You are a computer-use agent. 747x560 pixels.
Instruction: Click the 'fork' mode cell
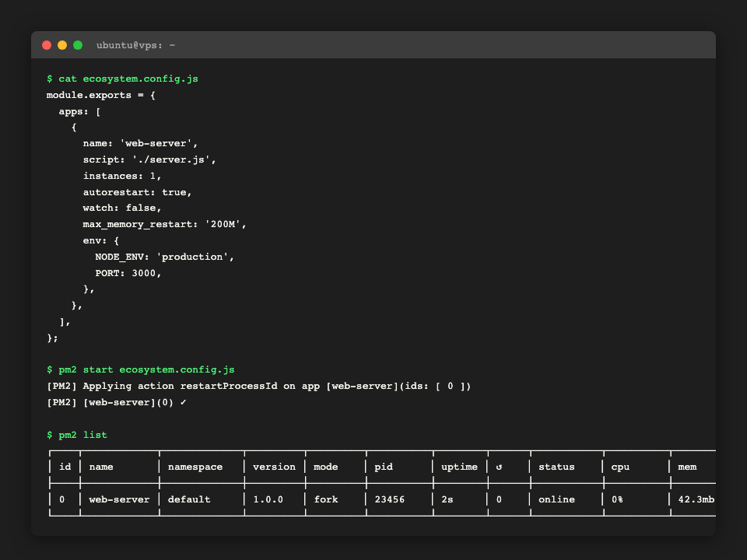tap(326, 499)
